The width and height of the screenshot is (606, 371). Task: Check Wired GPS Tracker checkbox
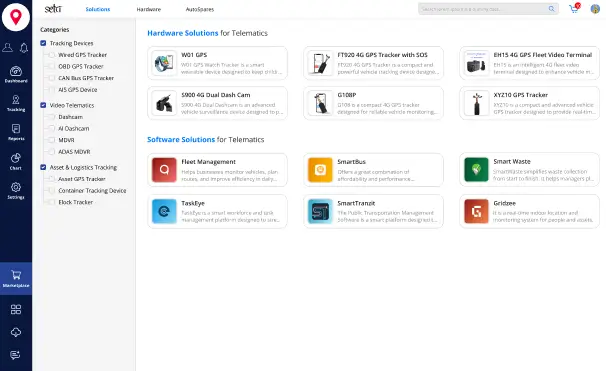(x=51, y=55)
